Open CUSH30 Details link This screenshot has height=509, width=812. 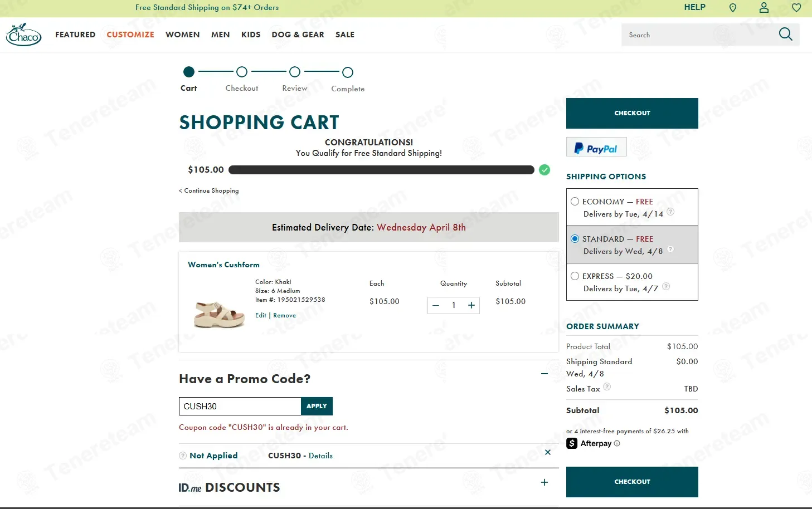(x=320, y=456)
